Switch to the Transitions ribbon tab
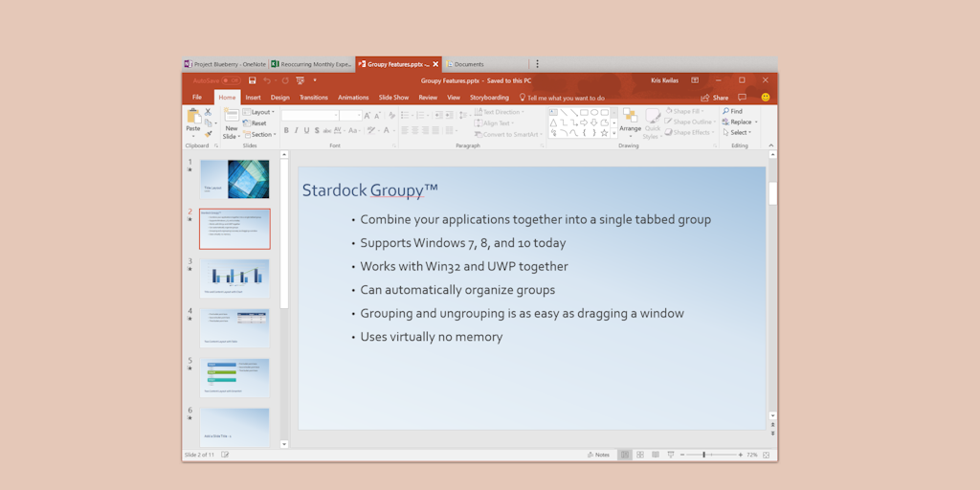Viewport: 980px width, 490px height. click(x=314, y=98)
